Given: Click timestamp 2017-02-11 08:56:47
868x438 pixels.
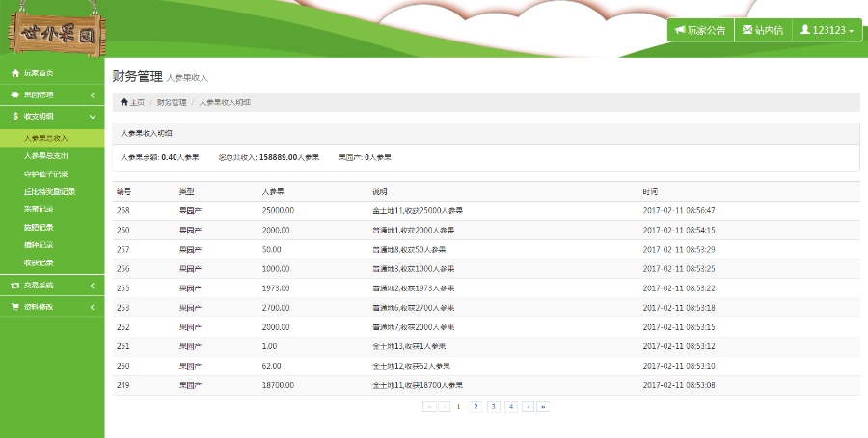Looking at the screenshot, I should tap(679, 210).
